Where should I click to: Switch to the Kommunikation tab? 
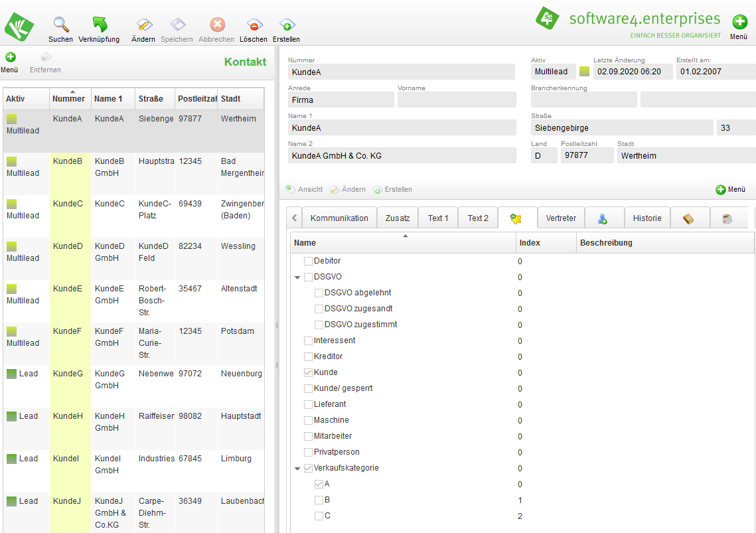point(339,218)
